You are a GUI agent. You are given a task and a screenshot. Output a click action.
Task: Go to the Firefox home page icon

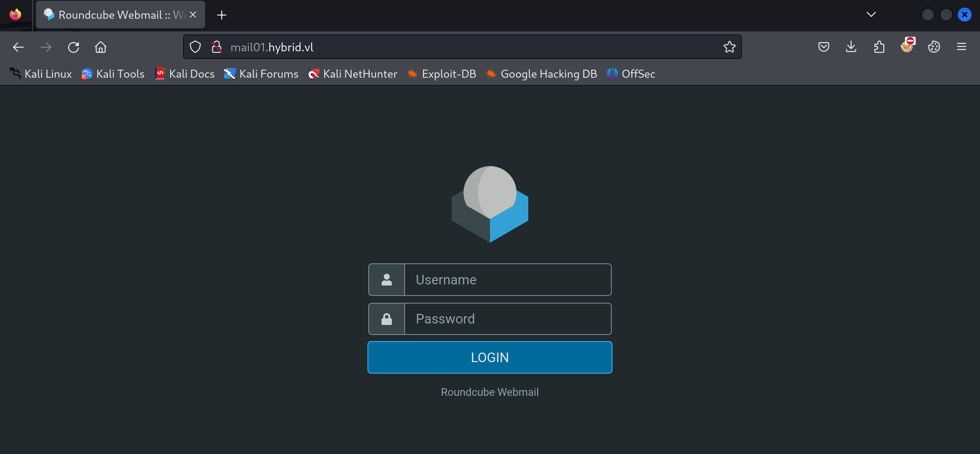tap(101, 47)
